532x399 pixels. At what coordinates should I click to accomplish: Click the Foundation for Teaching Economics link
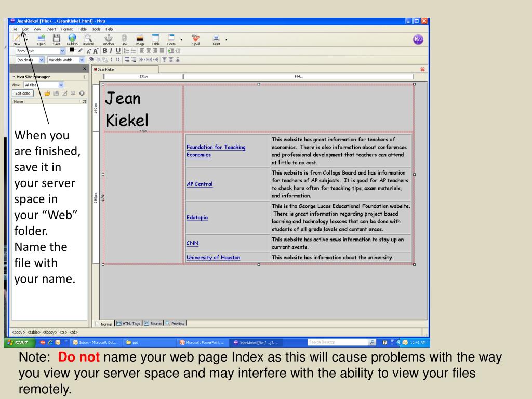click(216, 151)
